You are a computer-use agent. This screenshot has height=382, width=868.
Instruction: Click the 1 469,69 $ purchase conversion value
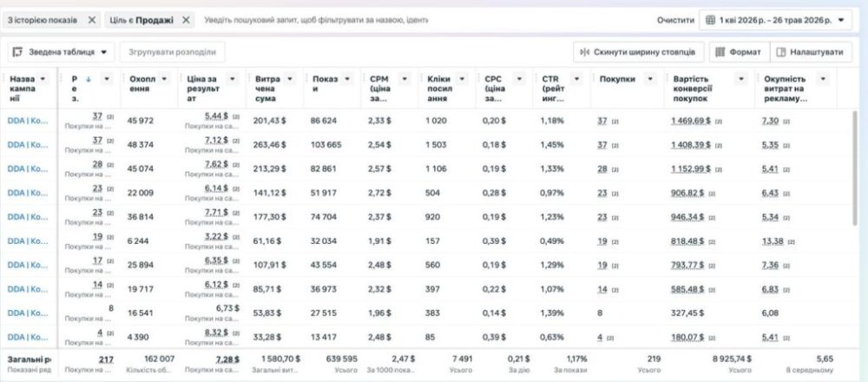pyautogui.click(x=690, y=121)
